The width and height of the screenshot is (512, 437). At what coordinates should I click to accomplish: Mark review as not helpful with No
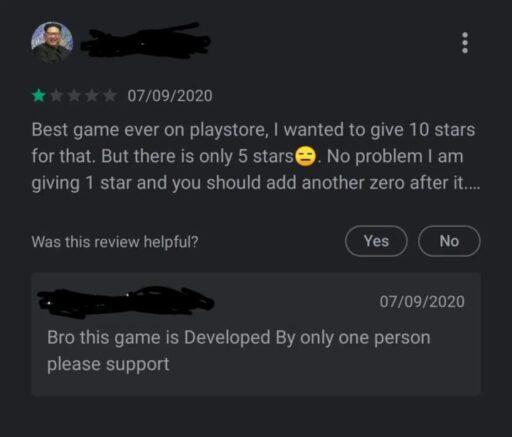(449, 241)
